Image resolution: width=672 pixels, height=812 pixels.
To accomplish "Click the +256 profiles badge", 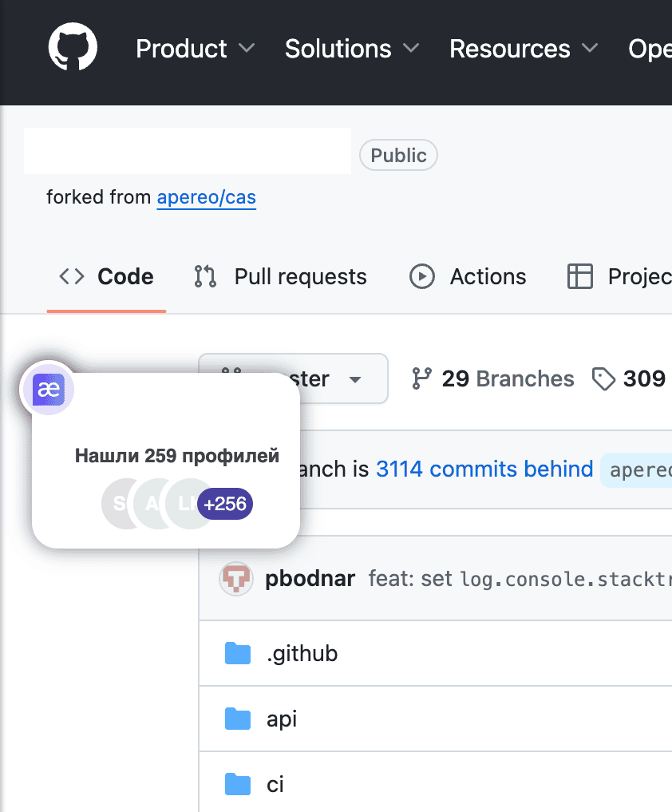I will [x=225, y=505].
